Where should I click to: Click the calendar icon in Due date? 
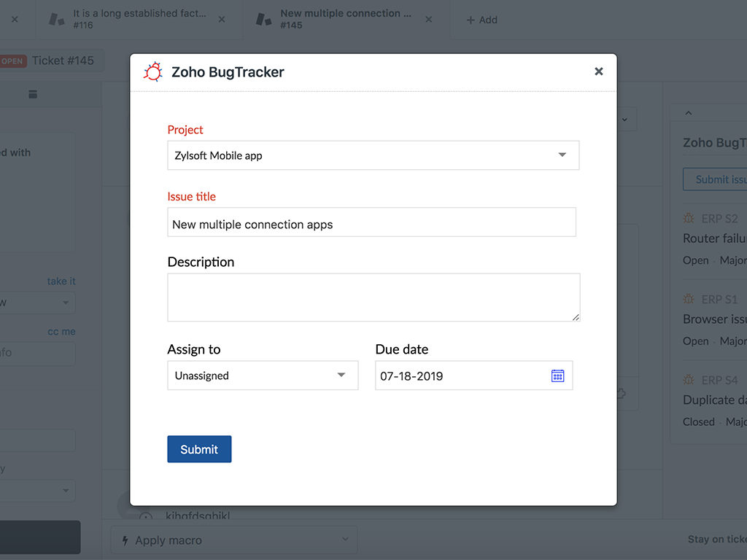coord(557,376)
